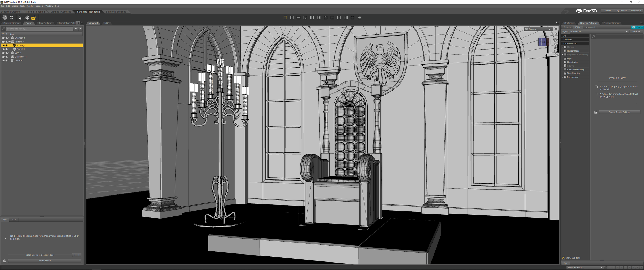Expand the Progressive Rendering group
This screenshot has height=270, width=644.
pos(562,55)
